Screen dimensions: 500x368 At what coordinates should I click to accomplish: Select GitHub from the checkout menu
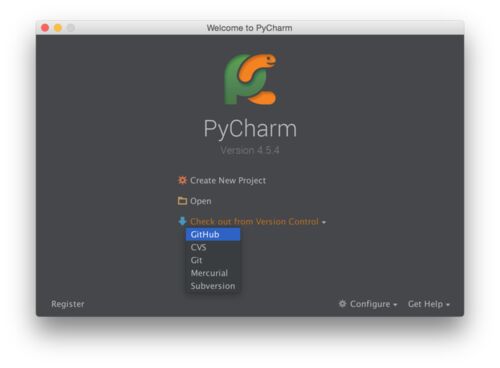(x=213, y=234)
